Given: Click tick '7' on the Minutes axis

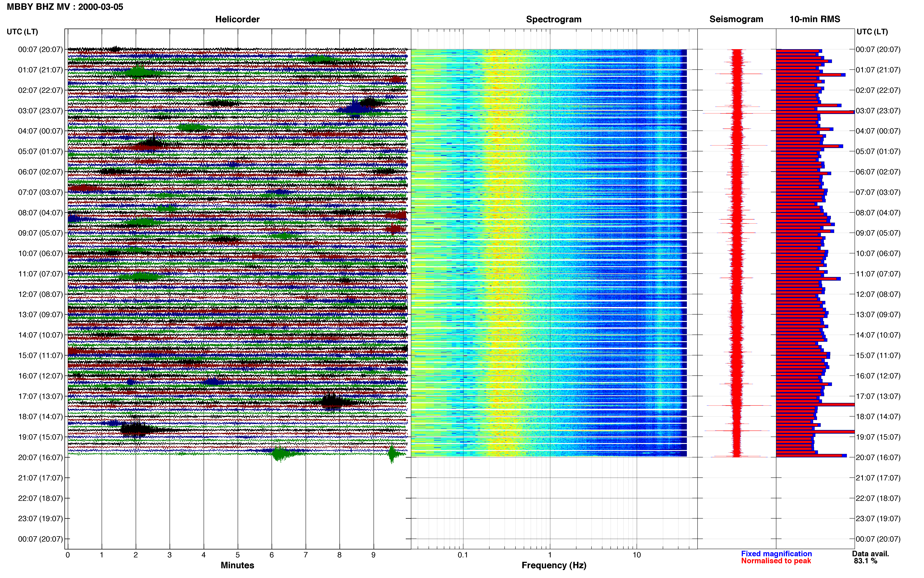Looking at the screenshot, I should coord(306,555).
